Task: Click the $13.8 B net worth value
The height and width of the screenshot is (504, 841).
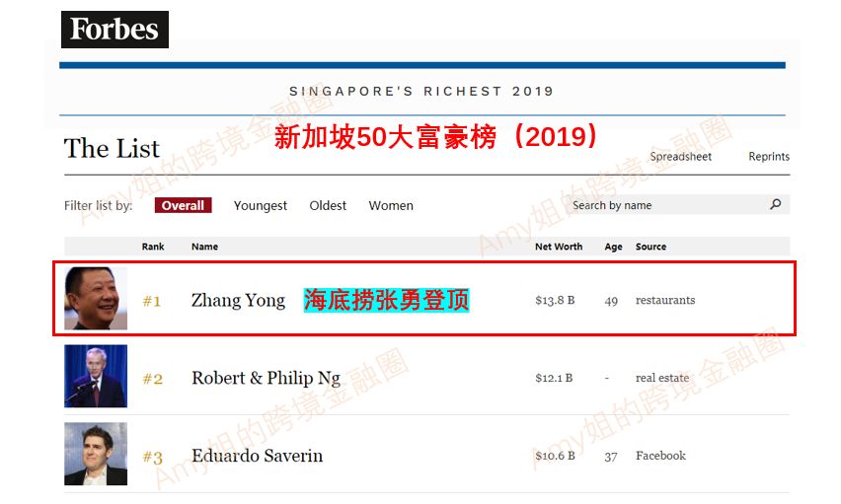Action: [555, 300]
